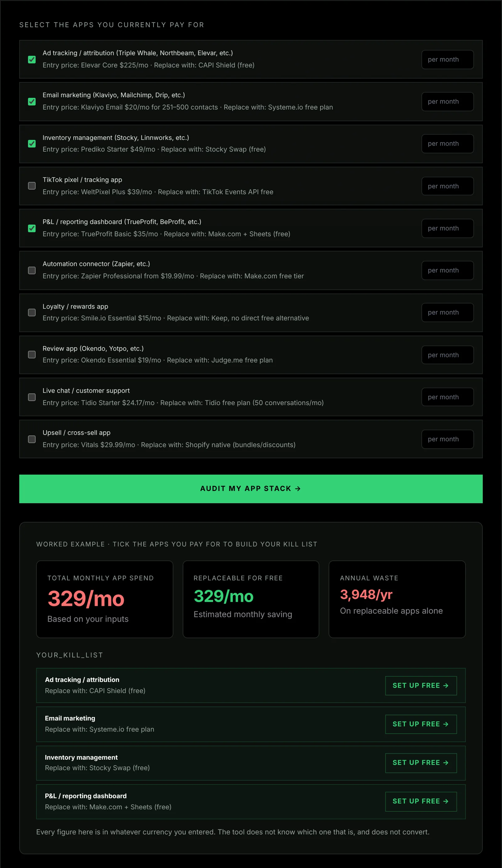Click the 329/mo Total Monthly App Spend value
Screen dimensions: 502x868
tap(86, 599)
